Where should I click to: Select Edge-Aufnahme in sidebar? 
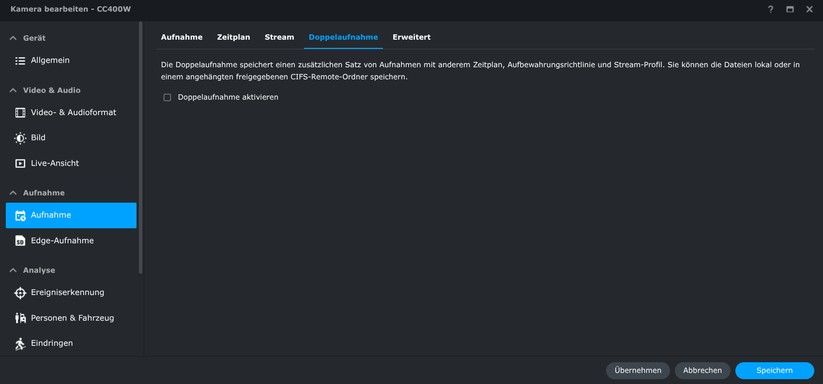click(71, 241)
